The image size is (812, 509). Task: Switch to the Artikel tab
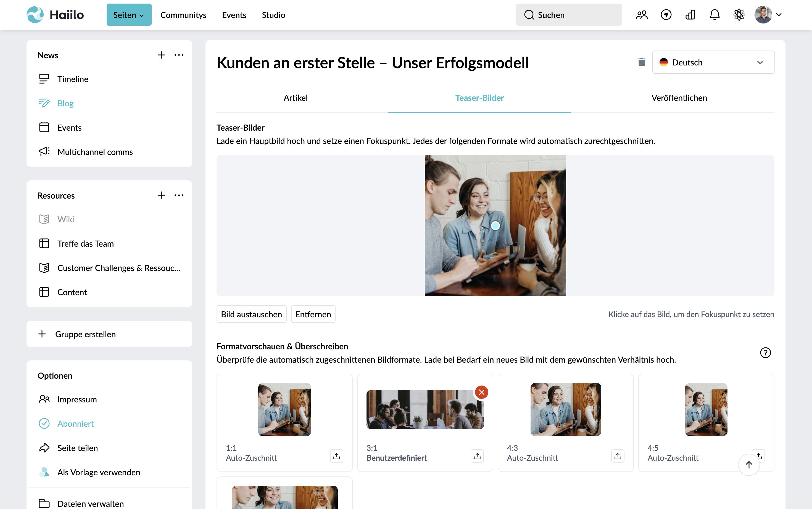pyautogui.click(x=296, y=97)
